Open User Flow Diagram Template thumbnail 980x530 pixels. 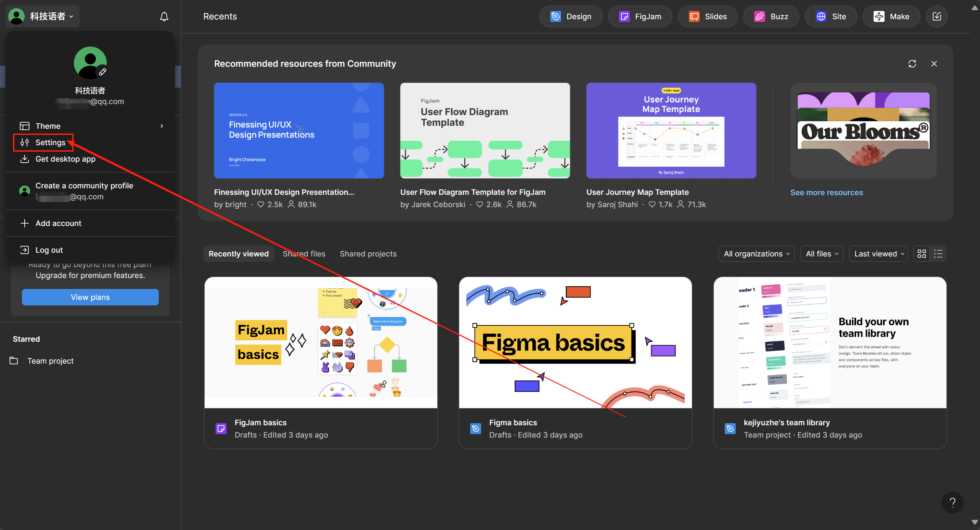485,130
